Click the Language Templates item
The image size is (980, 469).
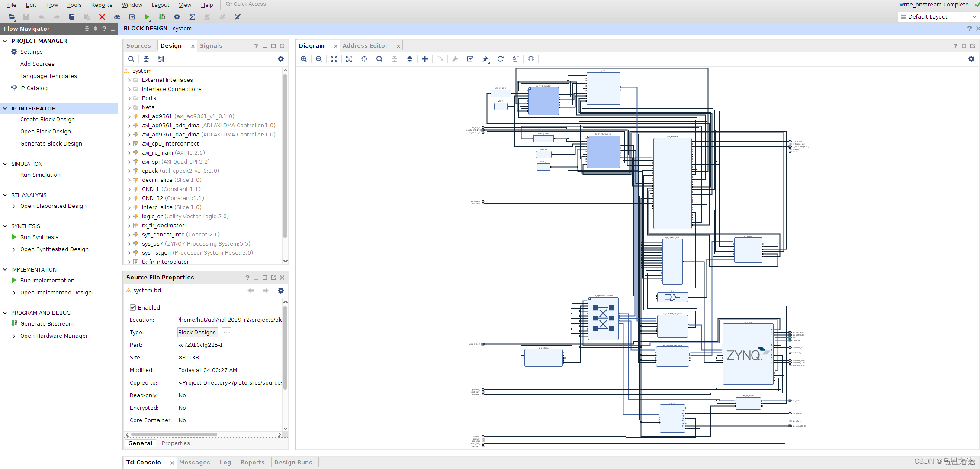point(48,76)
